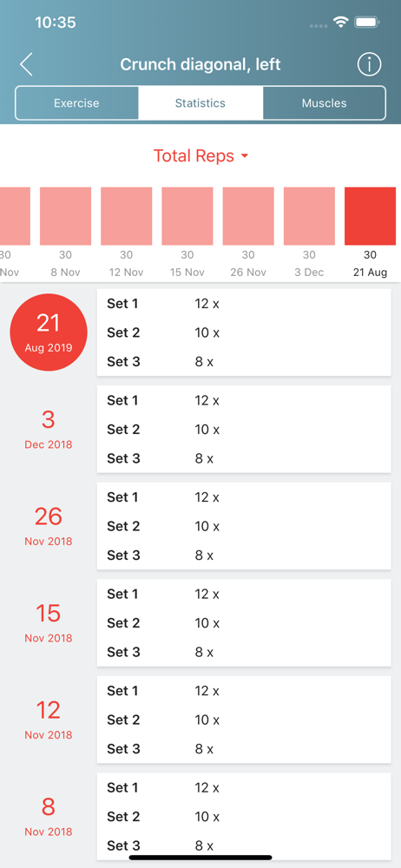Select the Statistics tab
The width and height of the screenshot is (401, 868).
200,103
